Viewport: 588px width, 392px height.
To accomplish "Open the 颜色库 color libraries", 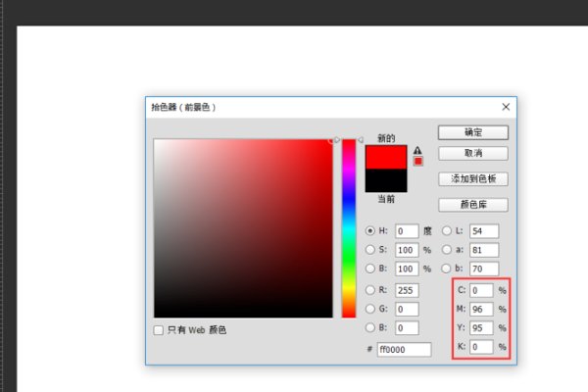I will coord(473,205).
